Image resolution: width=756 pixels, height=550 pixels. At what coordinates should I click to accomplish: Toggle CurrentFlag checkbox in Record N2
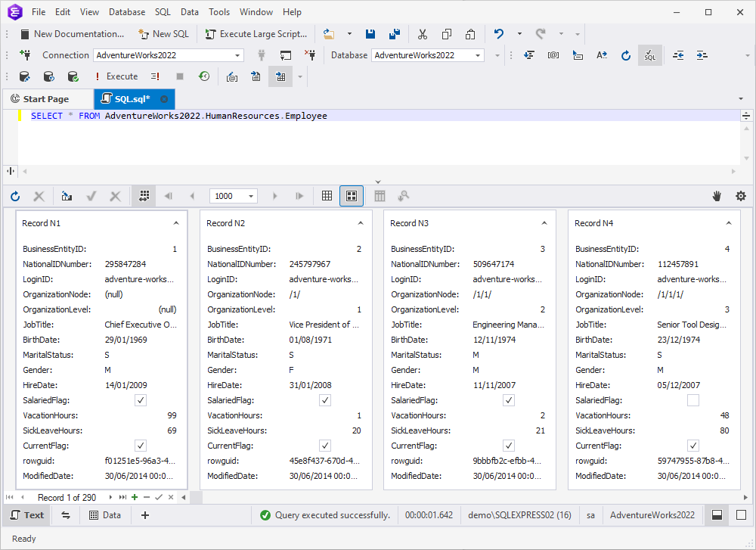pos(325,446)
